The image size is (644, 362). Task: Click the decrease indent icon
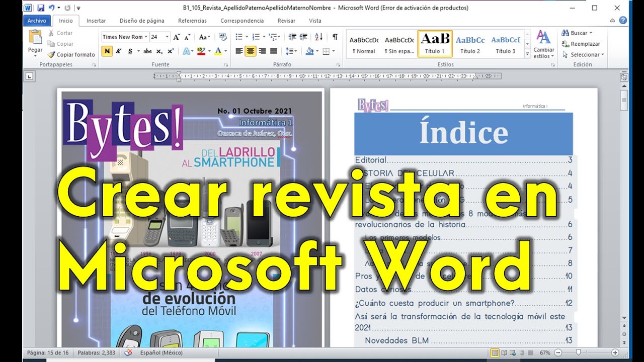tap(292, 37)
